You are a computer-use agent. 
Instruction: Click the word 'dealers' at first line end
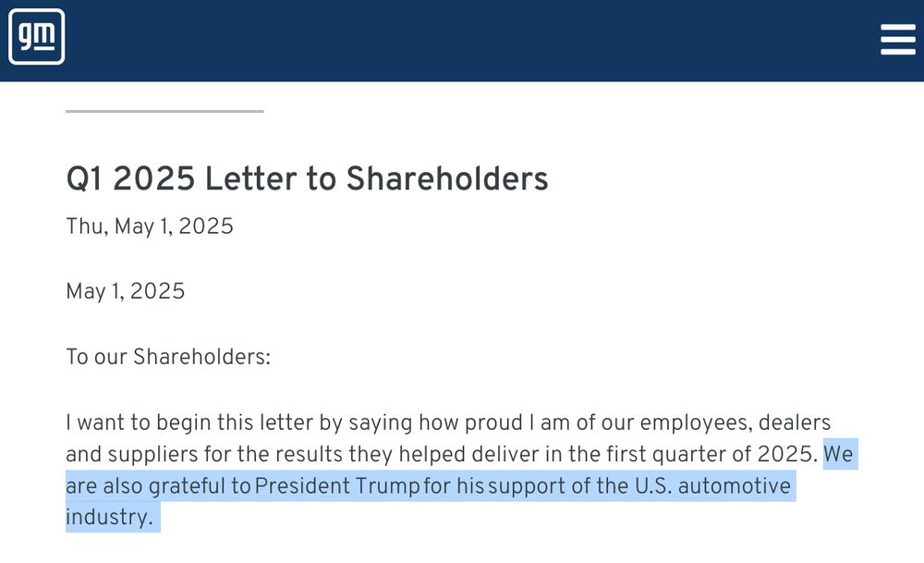tap(795, 422)
